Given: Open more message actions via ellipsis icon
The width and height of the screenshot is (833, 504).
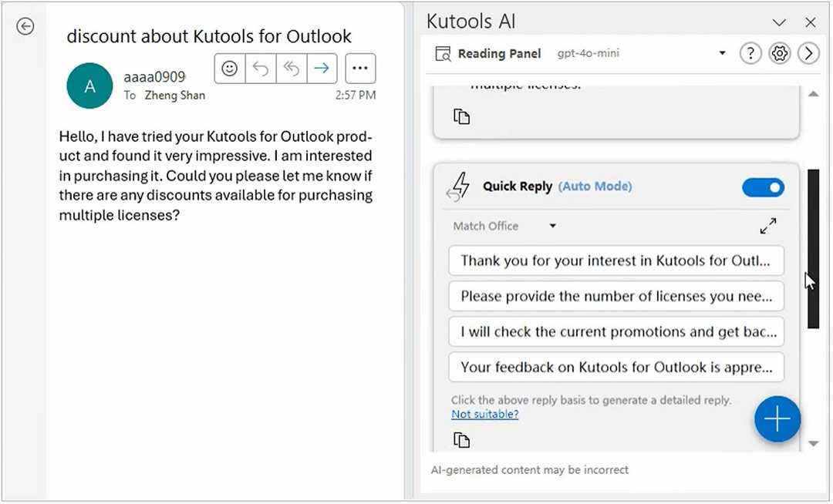Looking at the screenshot, I should [x=359, y=69].
